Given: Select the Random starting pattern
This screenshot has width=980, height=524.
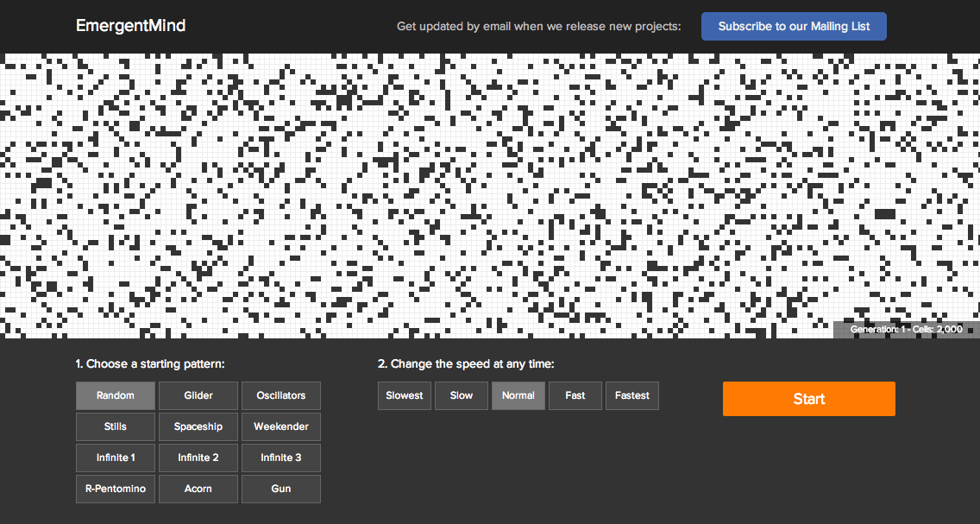Looking at the screenshot, I should click(116, 395).
